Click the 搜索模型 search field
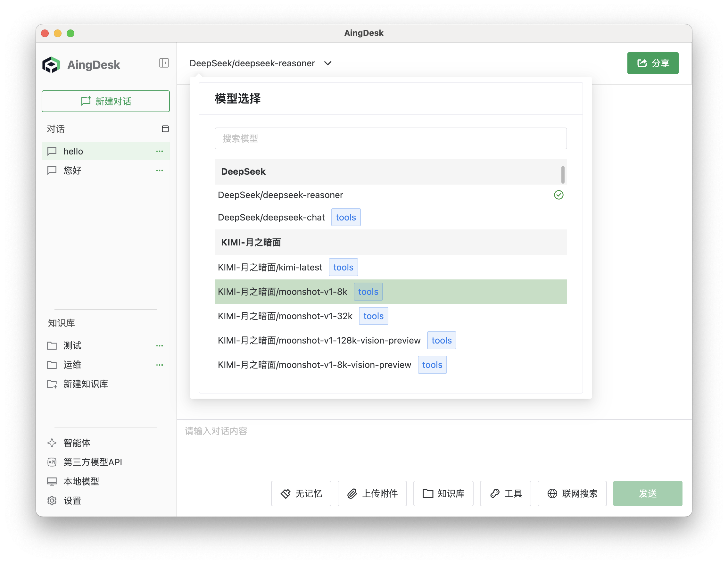 coord(390,138)
